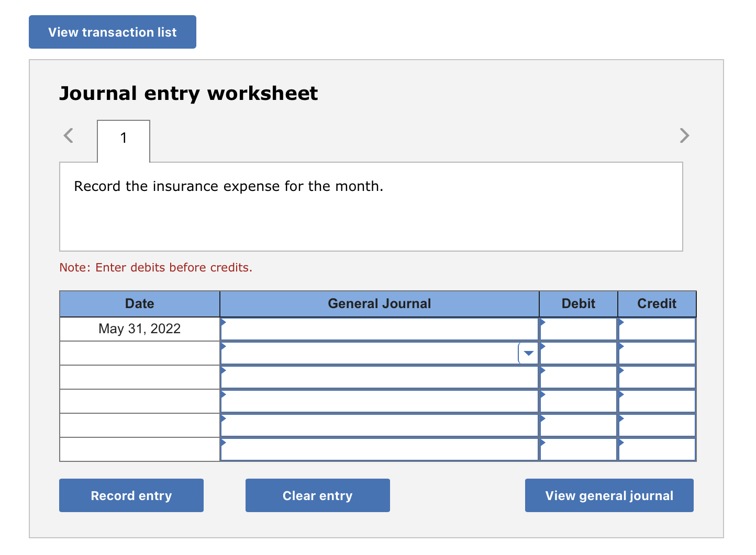Viewport: 756px width, 555px height.
Task: Click the Date column header
Action: pyautogui.click(x=139, y=303)
